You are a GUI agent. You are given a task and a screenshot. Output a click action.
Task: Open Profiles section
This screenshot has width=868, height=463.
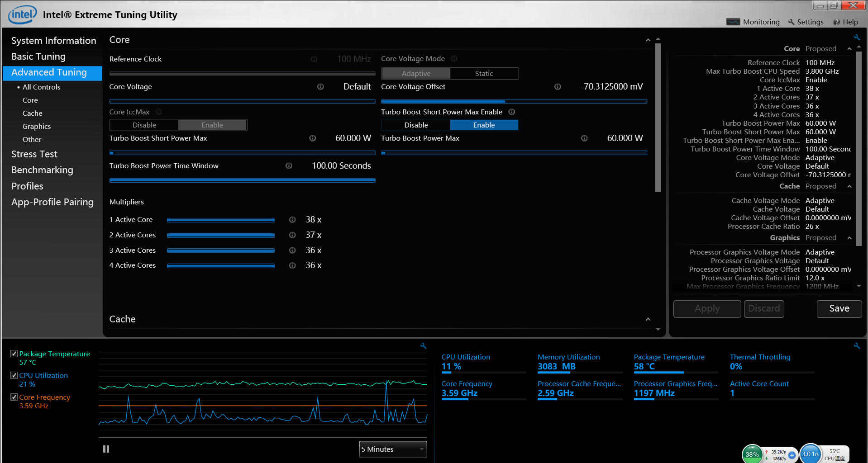[27, 186]
